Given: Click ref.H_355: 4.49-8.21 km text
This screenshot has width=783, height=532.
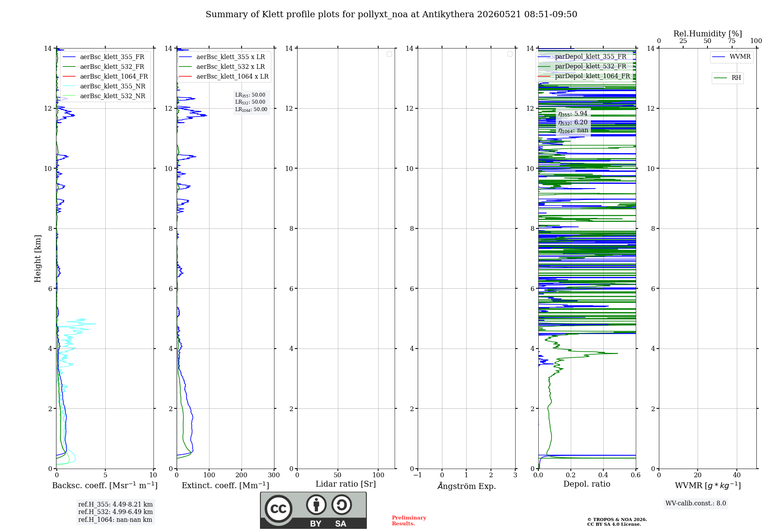Looking at the screenshot, I should 115,505.
